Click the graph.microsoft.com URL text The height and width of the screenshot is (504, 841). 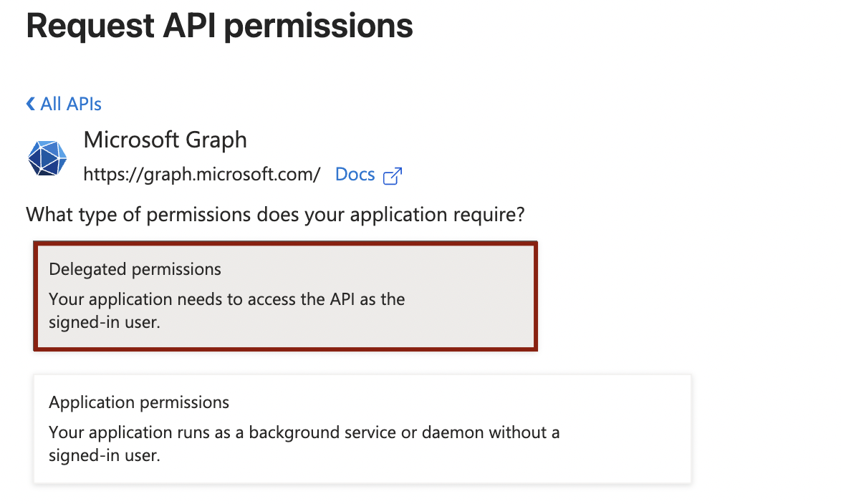click(201, 175)
